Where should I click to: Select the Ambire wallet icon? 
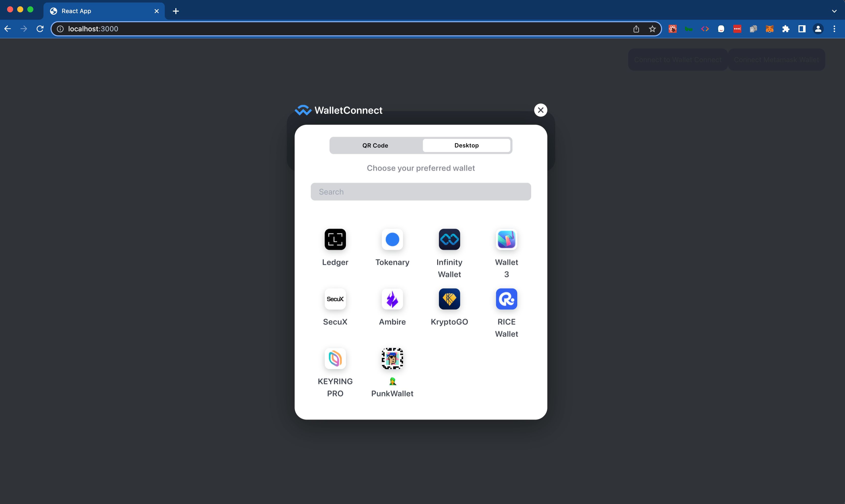392,299
